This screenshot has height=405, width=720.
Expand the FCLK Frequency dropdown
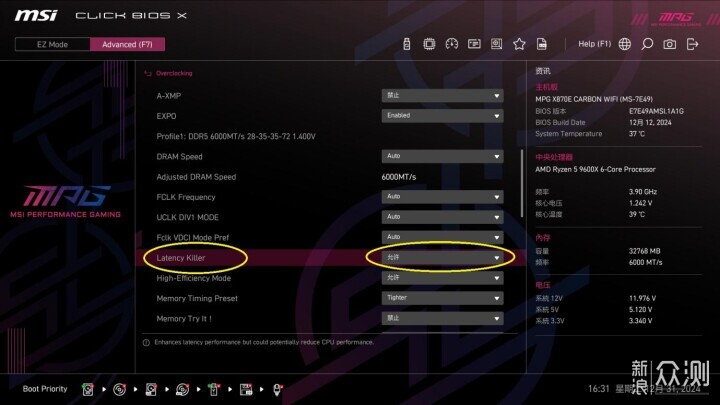coord(442,197)
